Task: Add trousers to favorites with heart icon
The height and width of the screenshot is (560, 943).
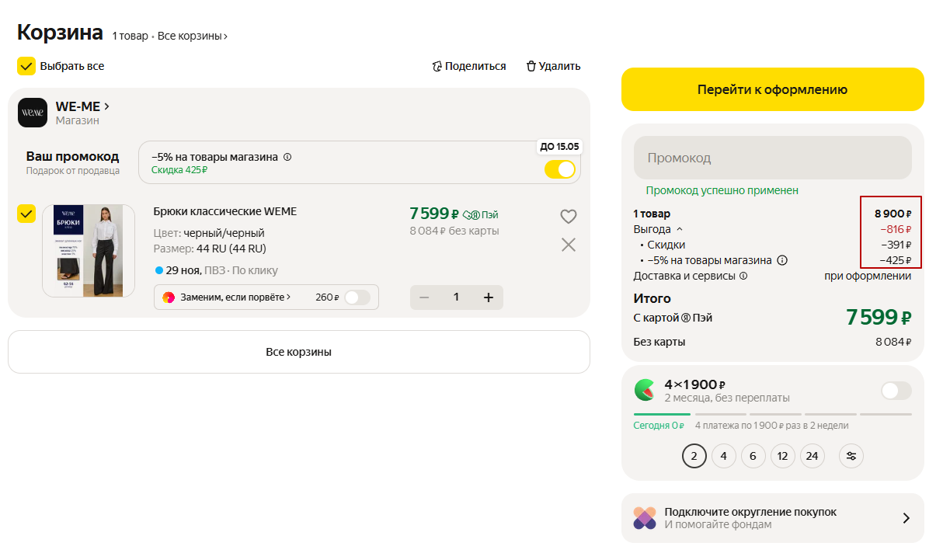Action: (x=569, y=217)
